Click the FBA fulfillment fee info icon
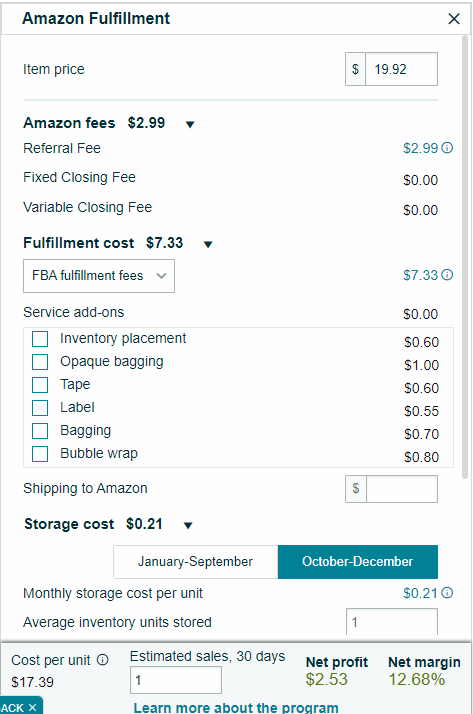 448,275
